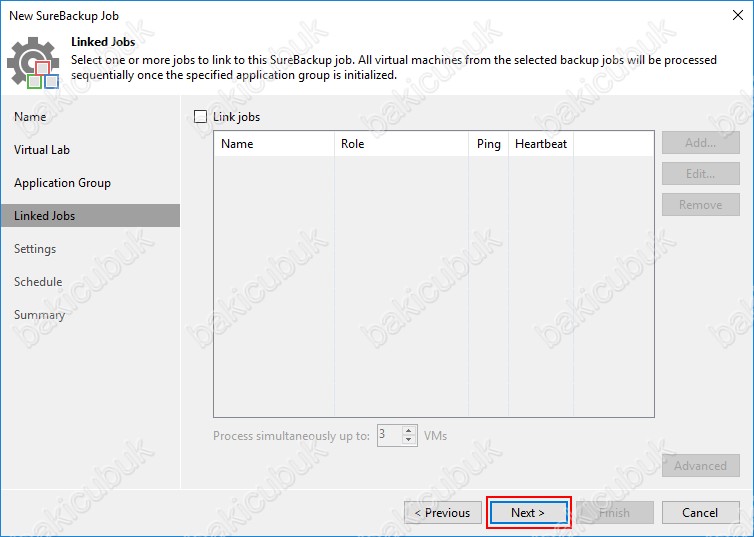
Task: Click the Add... button
Action: coord(701,143)
